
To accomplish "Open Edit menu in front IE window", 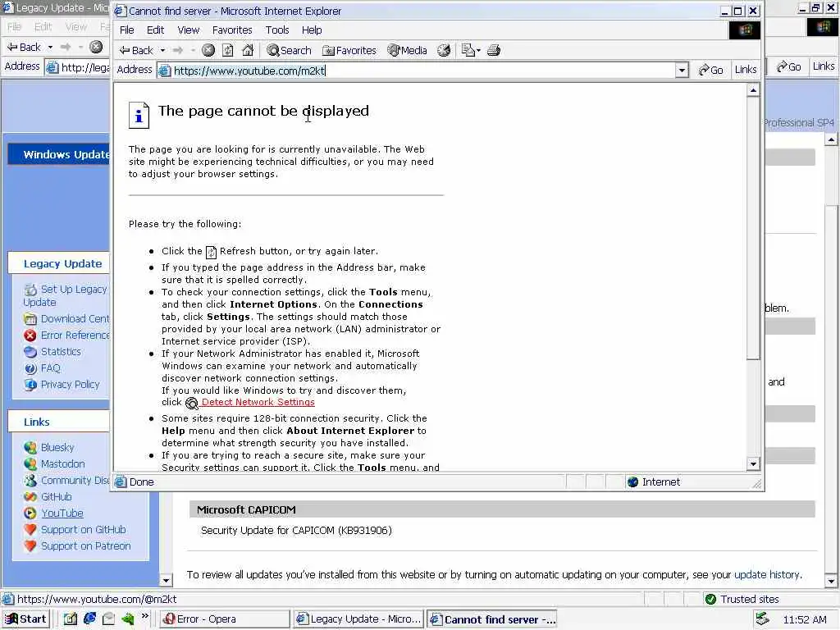I will 155,30.
